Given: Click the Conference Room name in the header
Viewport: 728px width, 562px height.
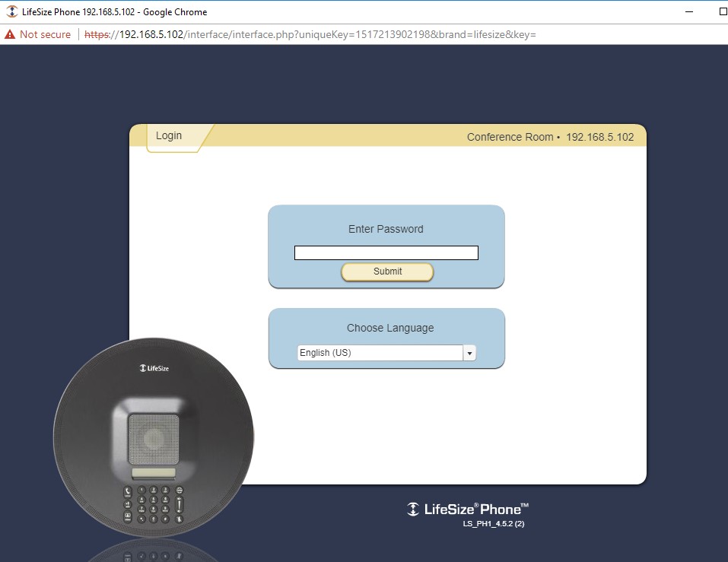Looking at the screenshot, I should [510, 137].
